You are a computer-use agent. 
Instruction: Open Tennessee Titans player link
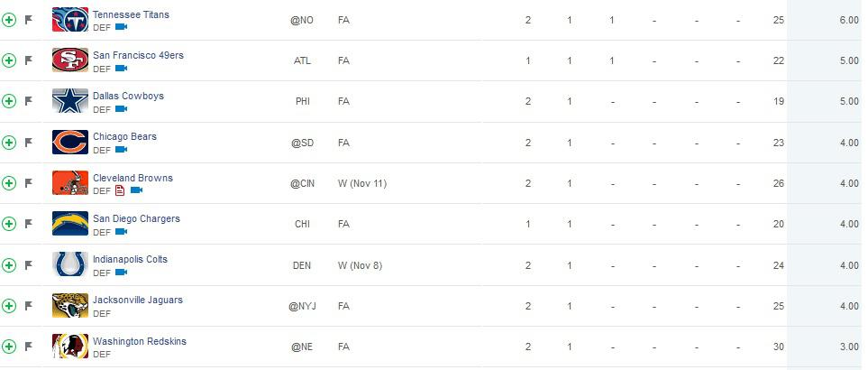(132, 14)
